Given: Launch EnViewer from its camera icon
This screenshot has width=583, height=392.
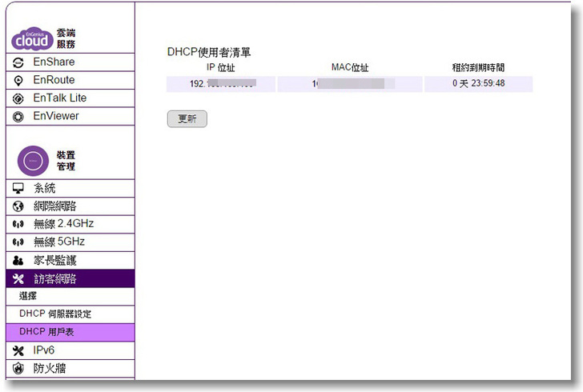Looking at the screenshot, I should pos(19,117).
